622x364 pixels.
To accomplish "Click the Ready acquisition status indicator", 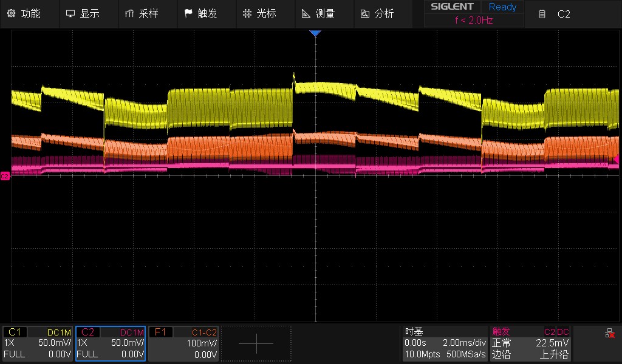I will coord(502,7).
